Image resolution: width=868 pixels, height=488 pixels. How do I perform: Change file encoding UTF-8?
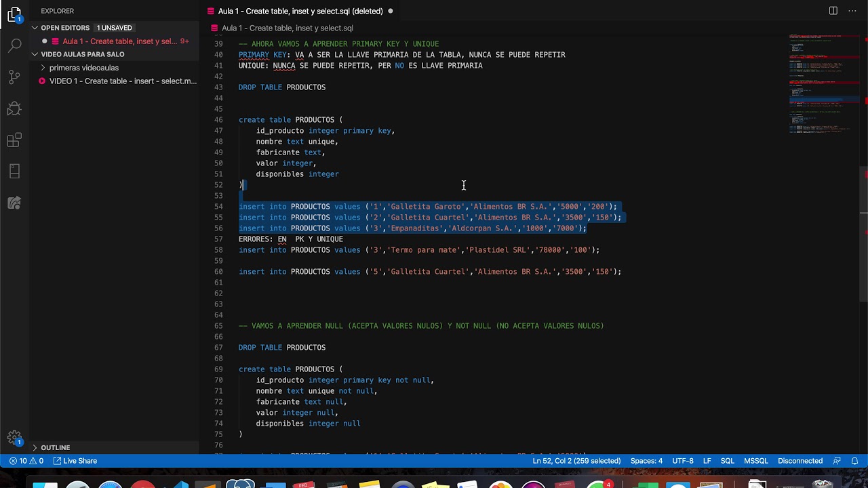tap(683, 461)
